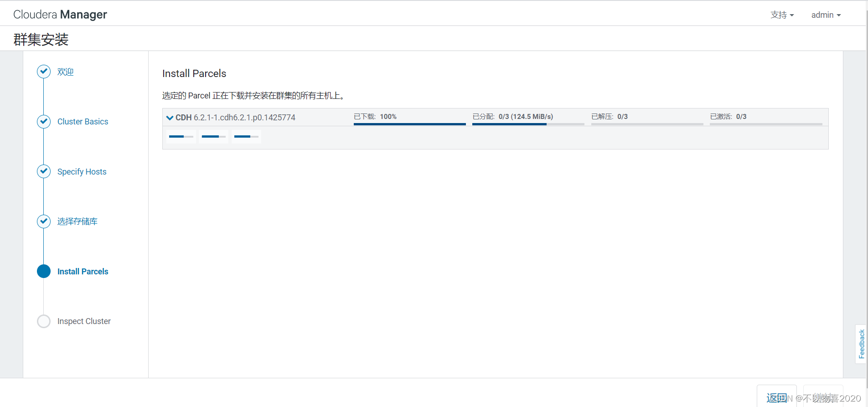Image resolution: width=868 pixels, height=407 pixels.
Task: Click the first host progress mini bar
Action: click(x=181, y=137)
